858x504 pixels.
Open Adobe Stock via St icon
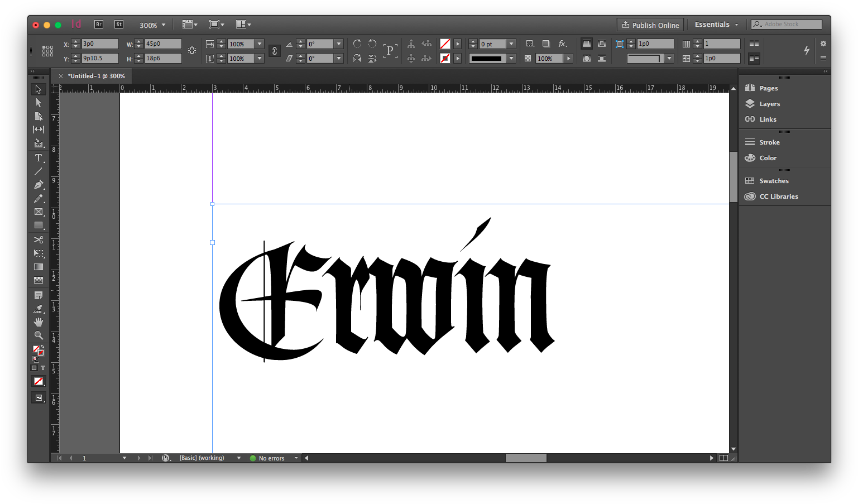(119, 24)
